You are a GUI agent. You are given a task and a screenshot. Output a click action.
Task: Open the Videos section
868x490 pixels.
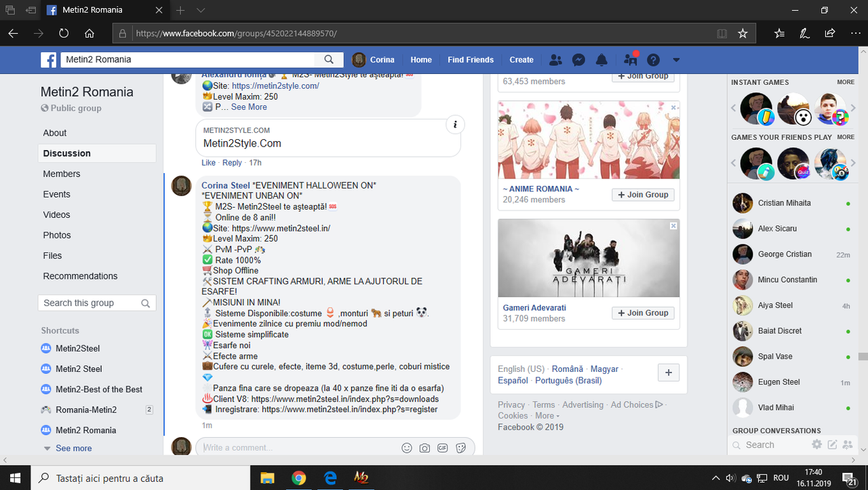pos(57,214)
